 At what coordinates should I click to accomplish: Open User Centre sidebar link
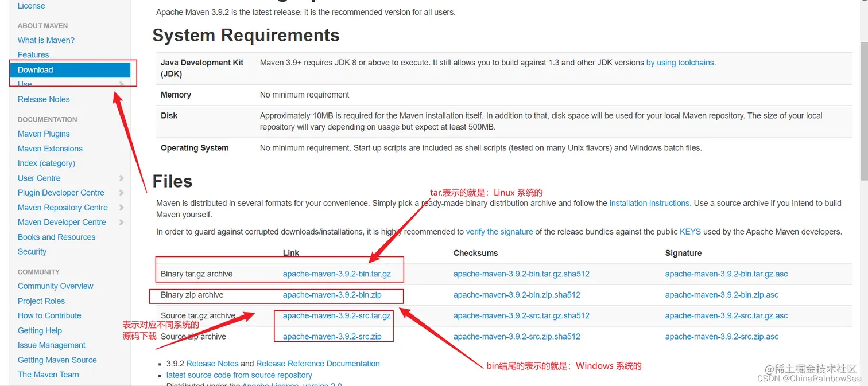[39, 178]
